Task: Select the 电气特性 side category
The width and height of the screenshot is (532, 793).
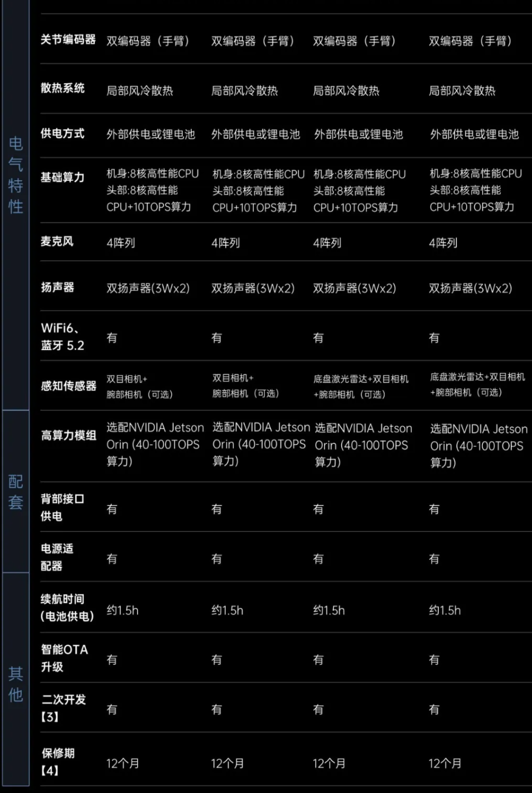Action: pyautogui.click(x=16, y=175)
